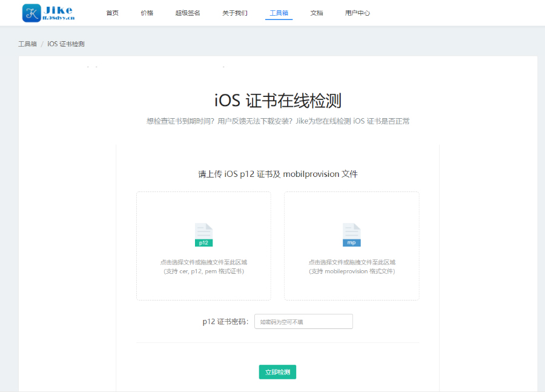Image resolution: width=545 pixels, height=392 pixels.
Task: Click the 请上传 iOS p12 证书 instruction text
Action: click(x=278, y=174)
